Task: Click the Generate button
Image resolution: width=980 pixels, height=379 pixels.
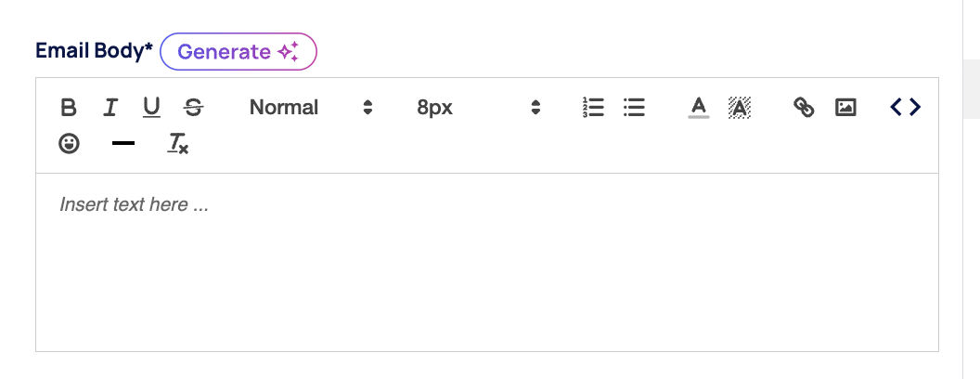Action: (x=239, y=52)
